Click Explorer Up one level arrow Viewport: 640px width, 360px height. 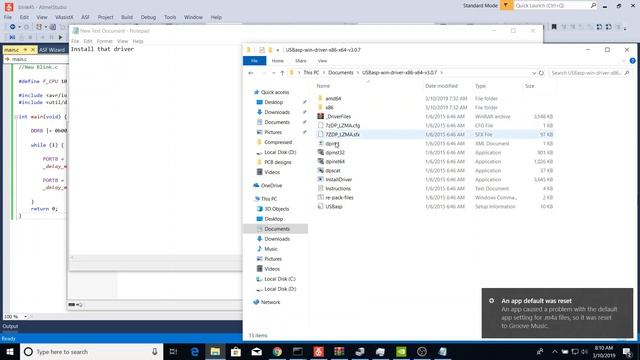coord(282,73)
